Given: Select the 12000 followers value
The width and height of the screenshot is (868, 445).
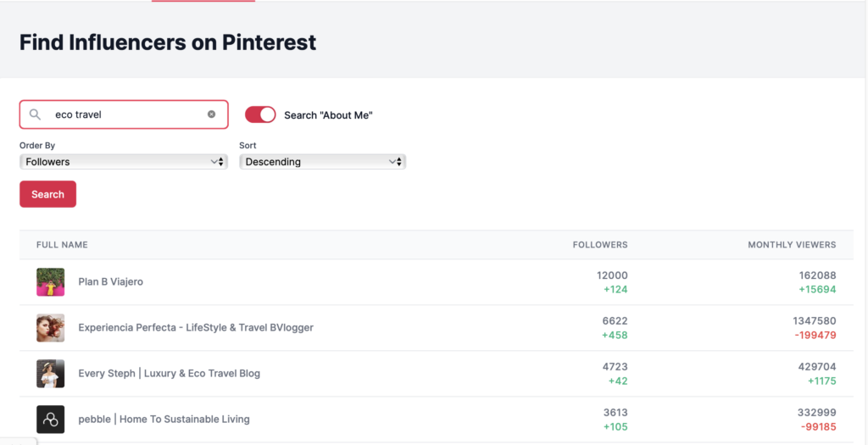Looking at the screenshot, I should [612, 275].
